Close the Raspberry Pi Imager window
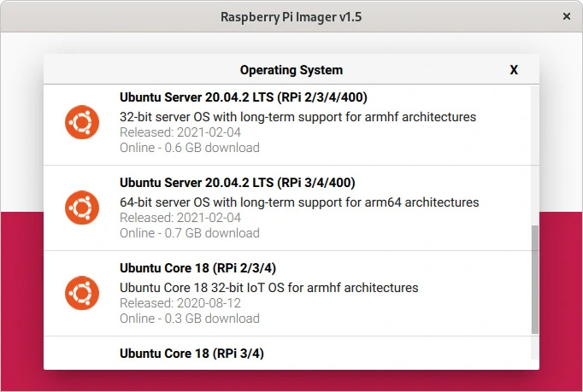583x392 pixels. pyautogui.click(x=566, y=16)
